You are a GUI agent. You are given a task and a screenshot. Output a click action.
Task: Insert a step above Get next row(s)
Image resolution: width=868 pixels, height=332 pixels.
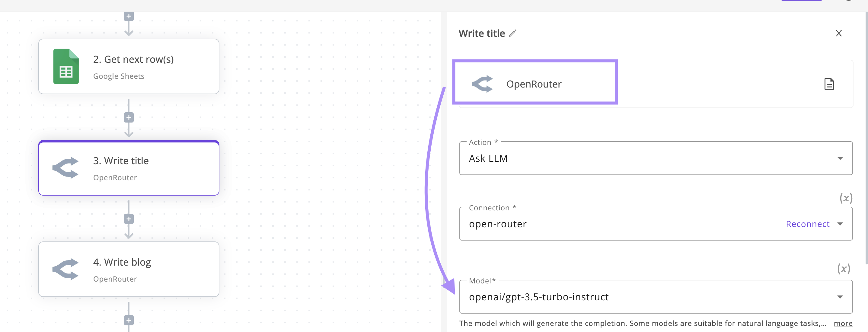[129, 16]
